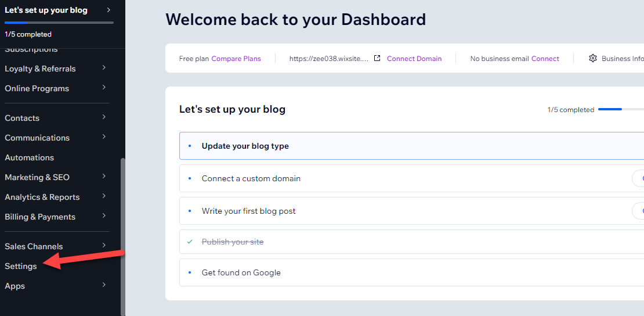Click the sidebar vertical scrollbar

click(x=122, y=237)
